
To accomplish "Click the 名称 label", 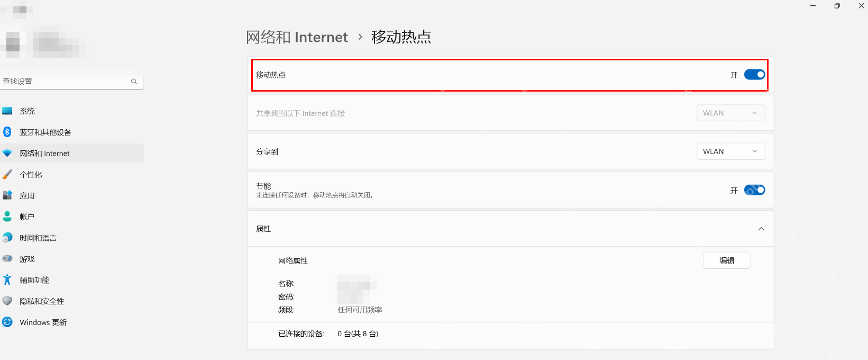I will click(x=287, y=284).
